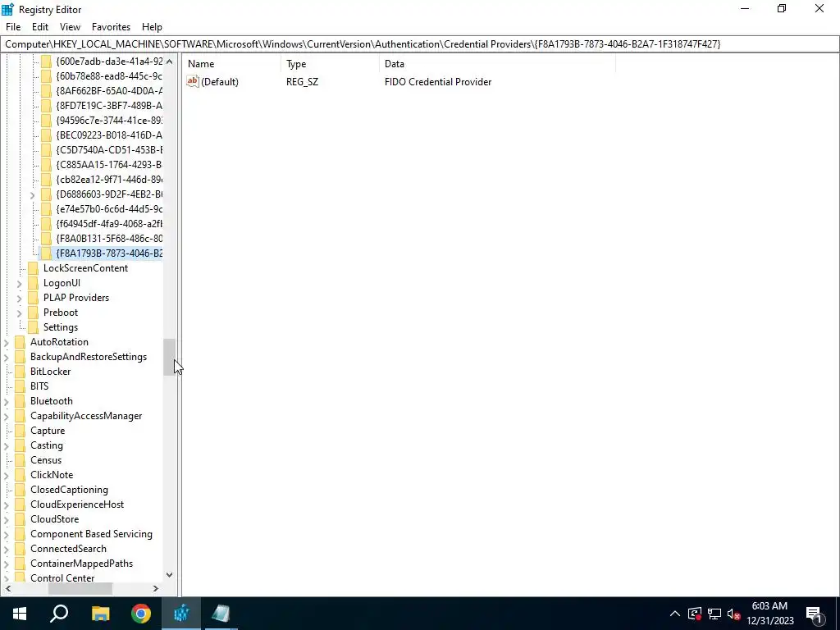The width and height of the screenshot is (840, 630).
Task: Open the View menu
Action: [x=70, y=27]
